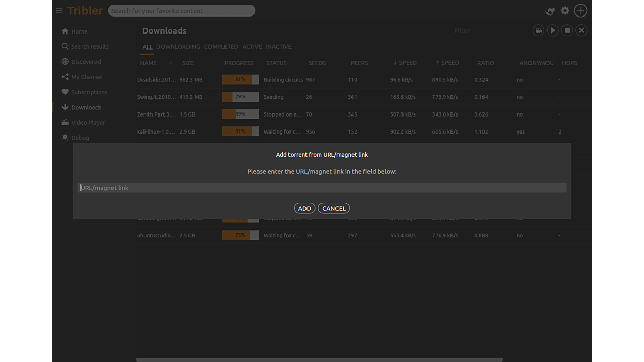The width and height of the screenshot is (644, 362).
Task: Click the 75% progress bar for ubuntustudio
Action: pyautogui.click(x=240, y=235)
